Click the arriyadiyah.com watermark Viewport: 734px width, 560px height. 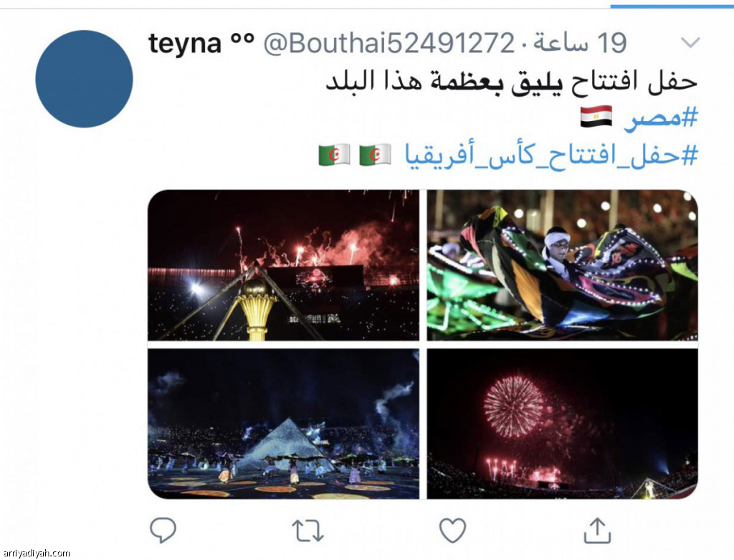(36, 553)
